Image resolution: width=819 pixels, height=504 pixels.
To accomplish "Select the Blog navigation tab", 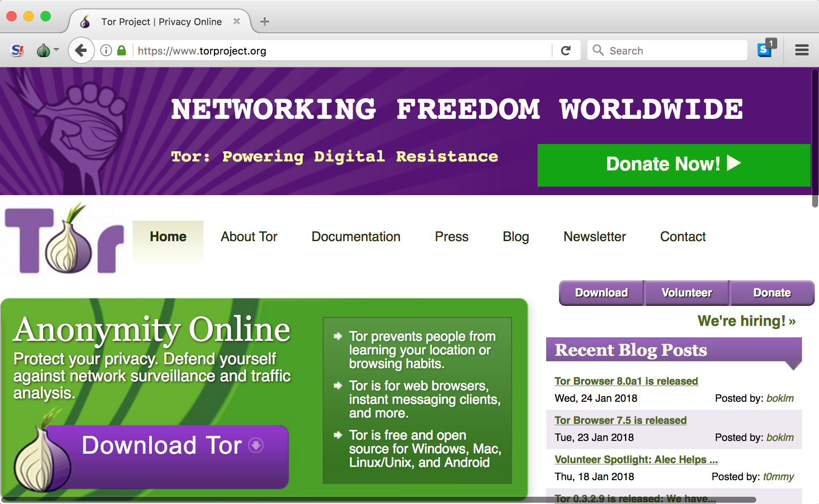I will (514, 236).
